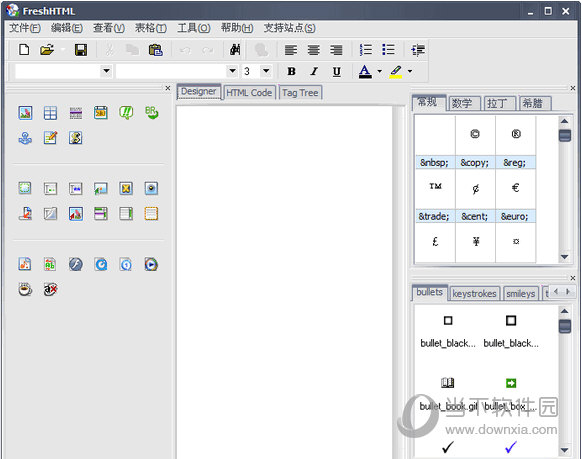Insert ActiveX control
Screen dimensions: 582x459
point(50,289)
